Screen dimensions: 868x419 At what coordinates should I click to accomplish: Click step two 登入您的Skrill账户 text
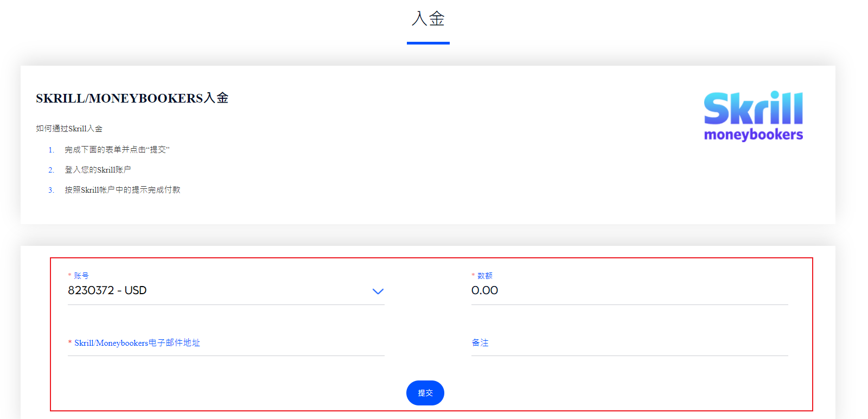[x=98, y=170]
